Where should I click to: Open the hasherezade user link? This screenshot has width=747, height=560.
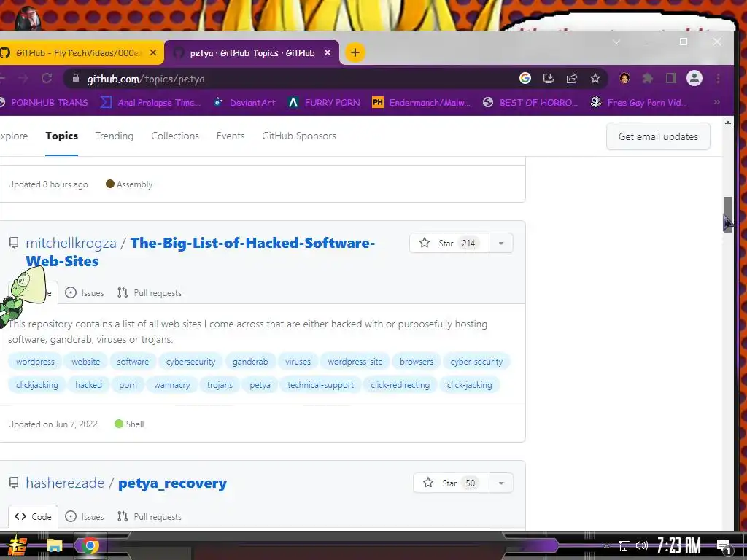click(65, 483)
